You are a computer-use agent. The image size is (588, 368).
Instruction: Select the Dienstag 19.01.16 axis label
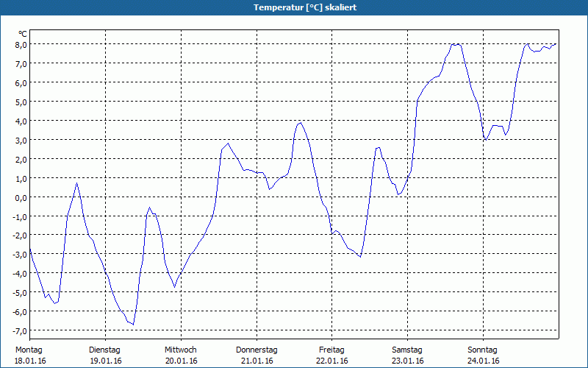pos(105,355)
